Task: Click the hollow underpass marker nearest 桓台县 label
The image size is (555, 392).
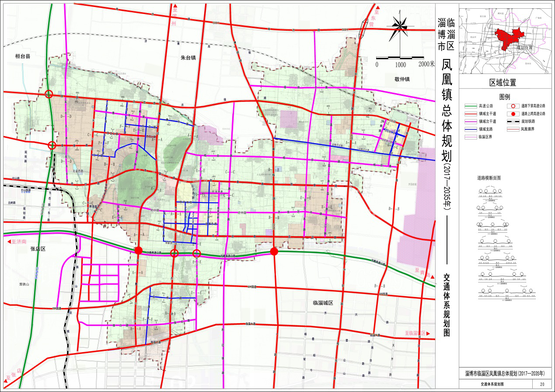Action: click(x=49, y=94)
